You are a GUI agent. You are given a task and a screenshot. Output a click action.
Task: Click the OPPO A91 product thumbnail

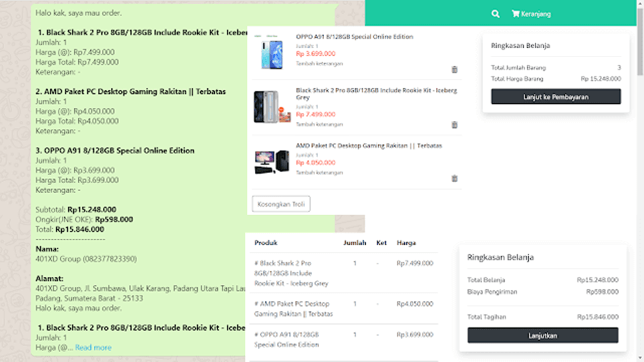point(272,54)
